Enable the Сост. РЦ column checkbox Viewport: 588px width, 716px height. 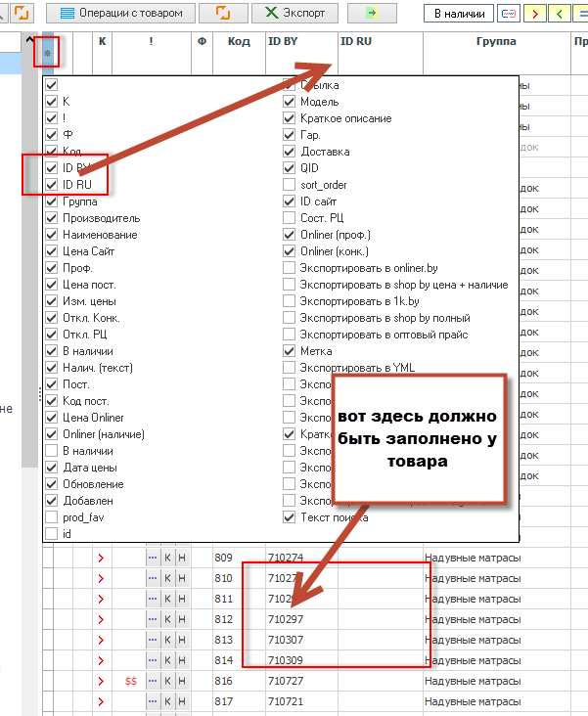(290, 218)
